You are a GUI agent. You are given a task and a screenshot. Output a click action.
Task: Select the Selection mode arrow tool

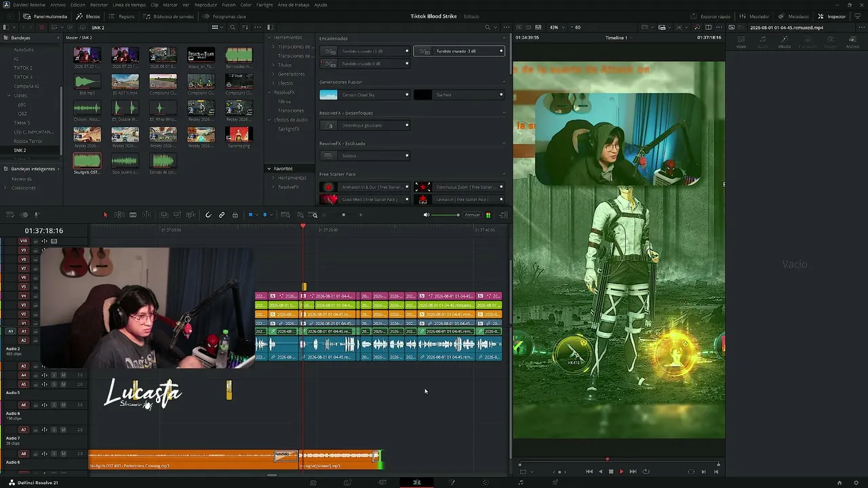click(105, 215)
